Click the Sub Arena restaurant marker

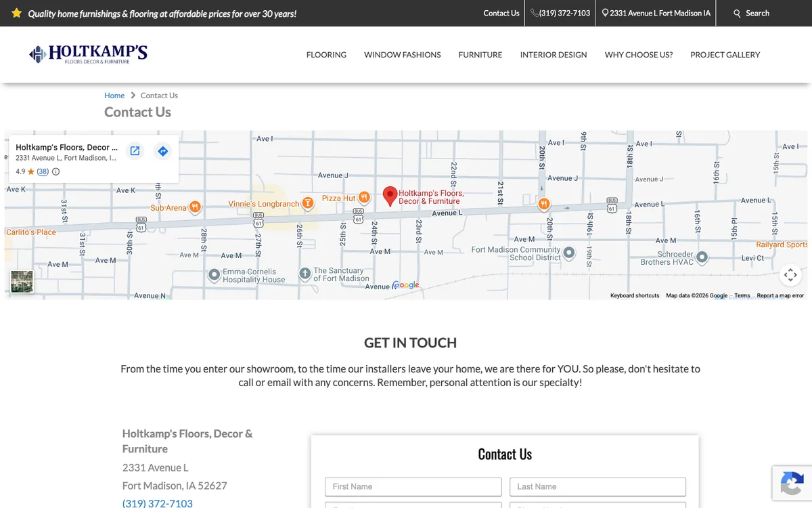coord(195,207)
